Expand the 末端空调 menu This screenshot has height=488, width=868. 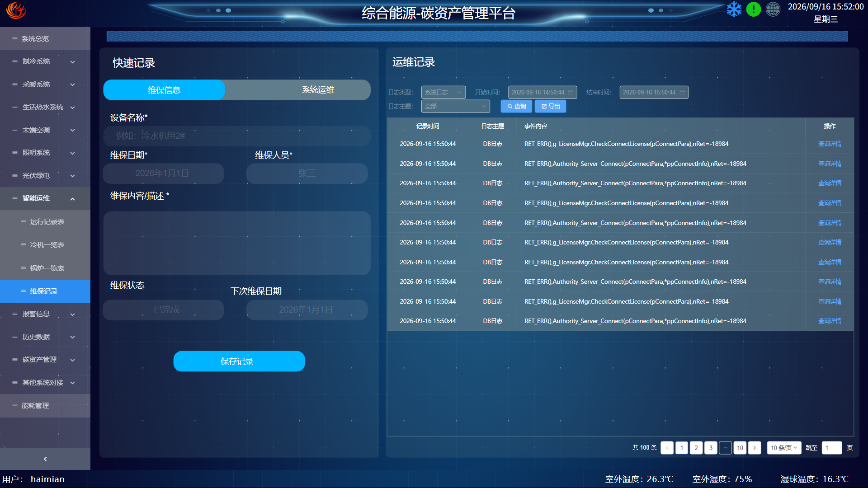(45, 130)
